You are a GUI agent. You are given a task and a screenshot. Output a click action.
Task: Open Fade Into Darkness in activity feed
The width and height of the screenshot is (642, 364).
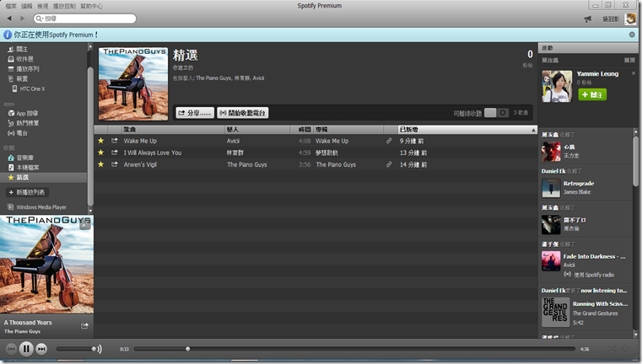point(594,257)
